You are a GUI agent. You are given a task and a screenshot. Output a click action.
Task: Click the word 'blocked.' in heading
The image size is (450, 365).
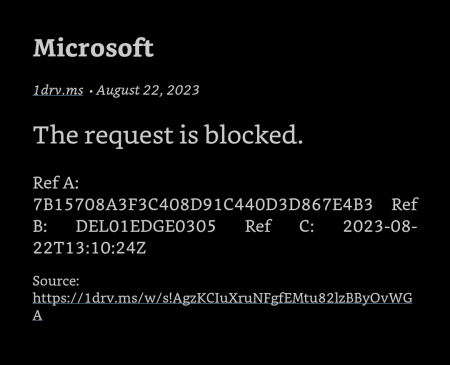coord(254,135)
